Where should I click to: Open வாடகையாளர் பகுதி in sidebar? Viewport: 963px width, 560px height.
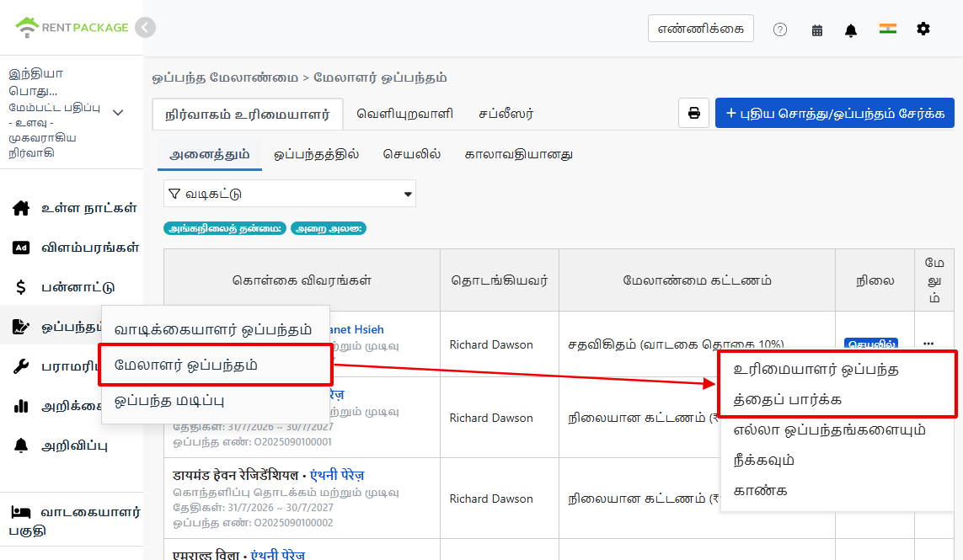pyautogui.click(x=74, y=520)
